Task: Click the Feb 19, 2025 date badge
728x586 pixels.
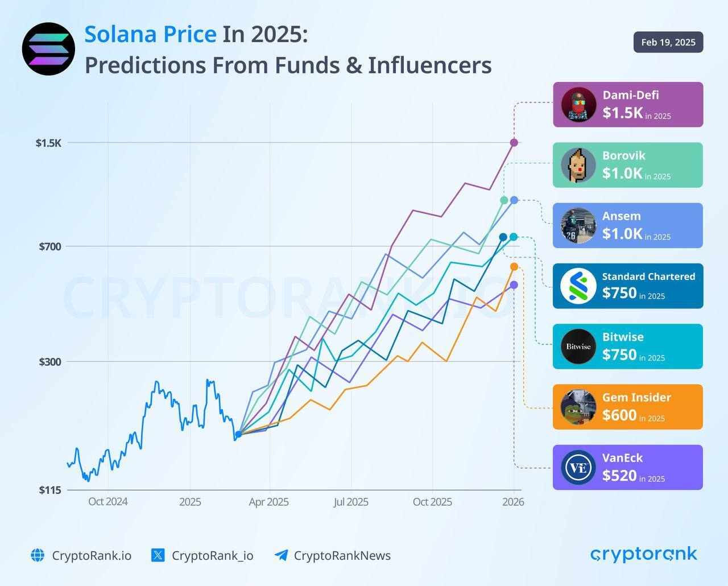Action: coord(668,42)
